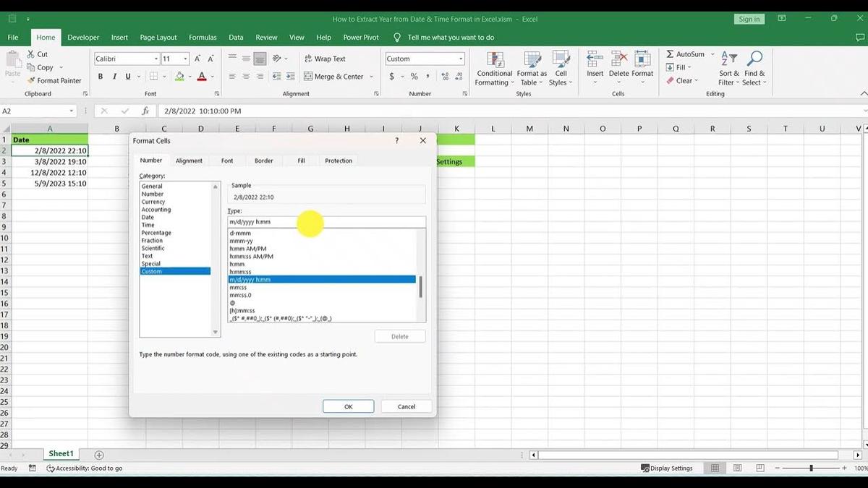This screenshot has width=868, height=488.
Task: Open the Fill Color dropdown arrow
Action: pyautogui.click(x=189, y=76)
